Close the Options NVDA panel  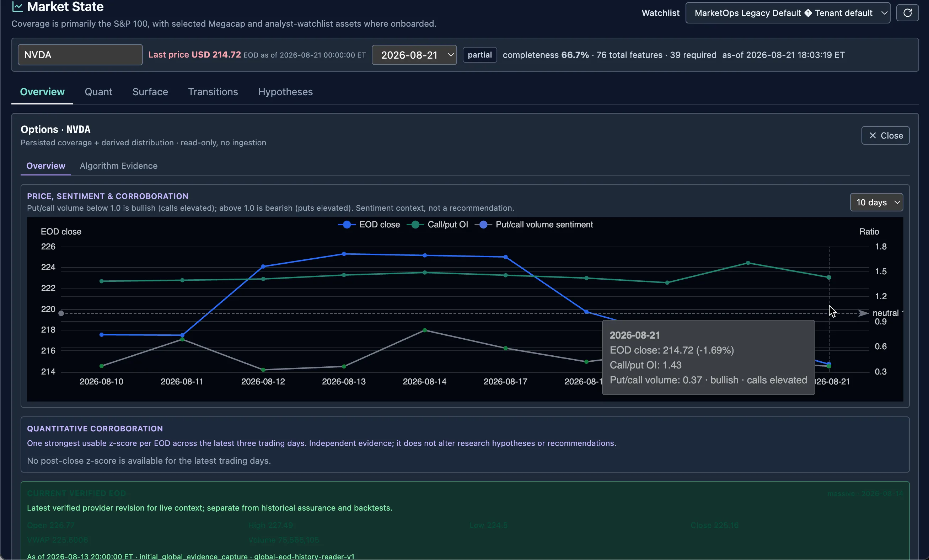pyautogui.click(x=885, y=135)
